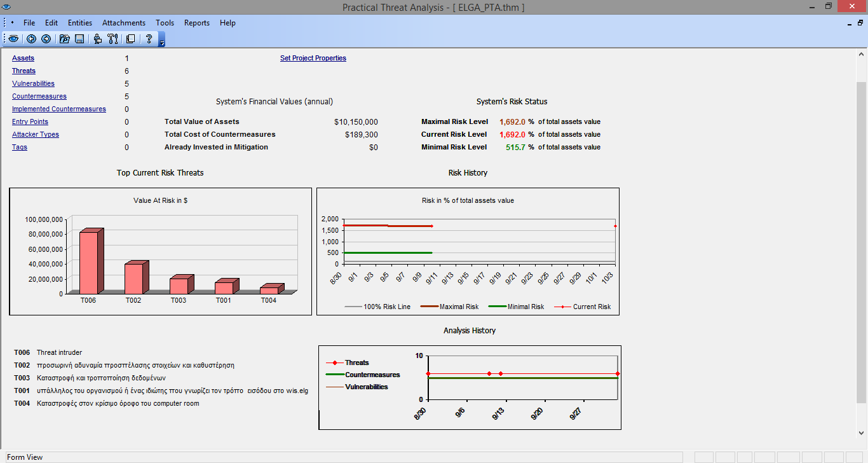
Task: Click the 'Total Value of Assets' label
Action: point(202,121)
